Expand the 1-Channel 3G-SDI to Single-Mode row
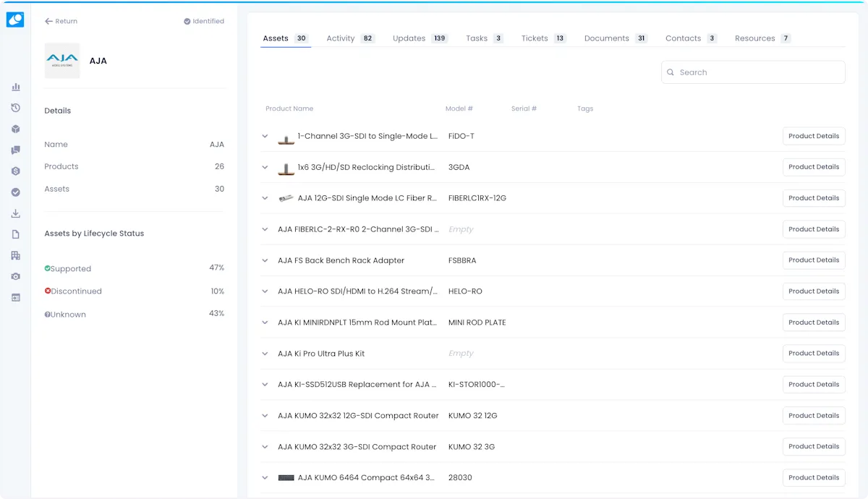 [265, 136]
